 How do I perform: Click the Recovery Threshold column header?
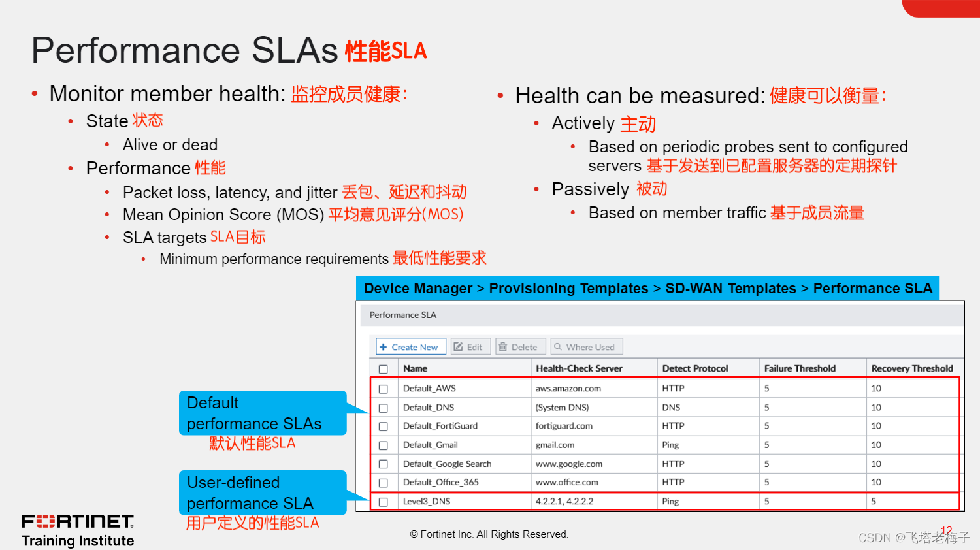point(912,368)
